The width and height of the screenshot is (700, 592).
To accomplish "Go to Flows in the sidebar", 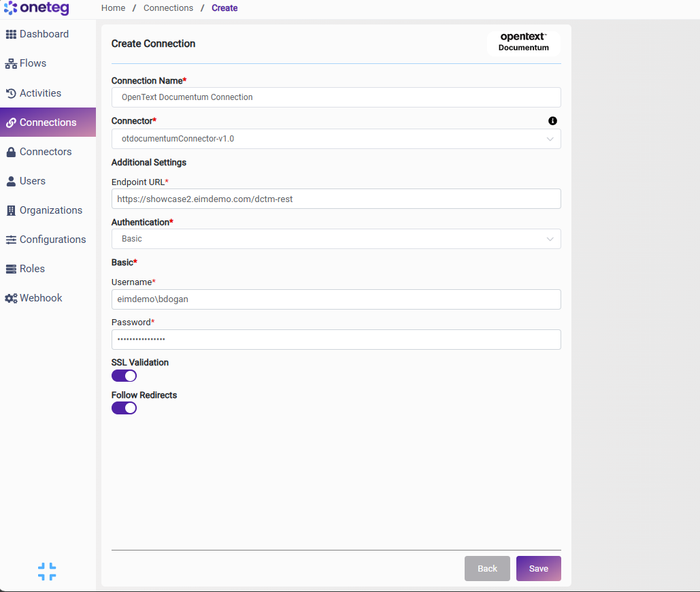I will (x=48, y=63).
